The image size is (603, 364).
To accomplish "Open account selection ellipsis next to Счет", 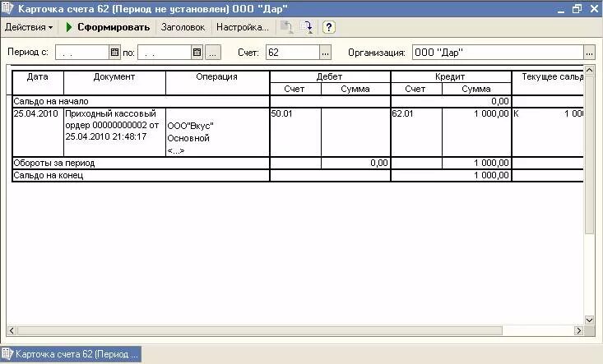I will click(325, 53).
